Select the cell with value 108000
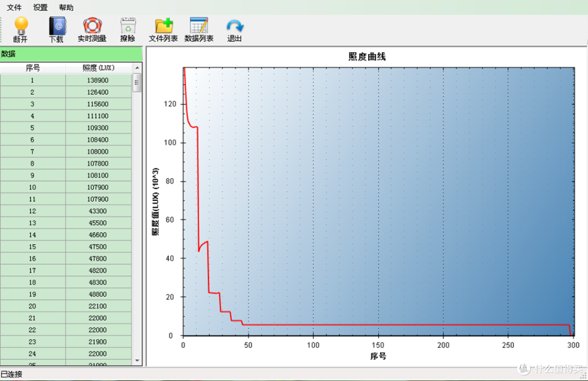Viewport: 588px width, 381px height. tap(98, 152)
